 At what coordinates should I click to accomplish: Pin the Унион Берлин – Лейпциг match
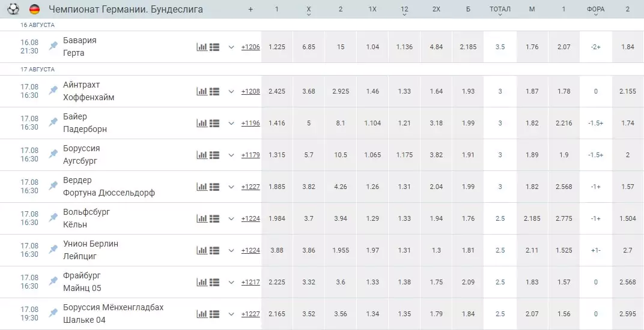pos(53,250)
